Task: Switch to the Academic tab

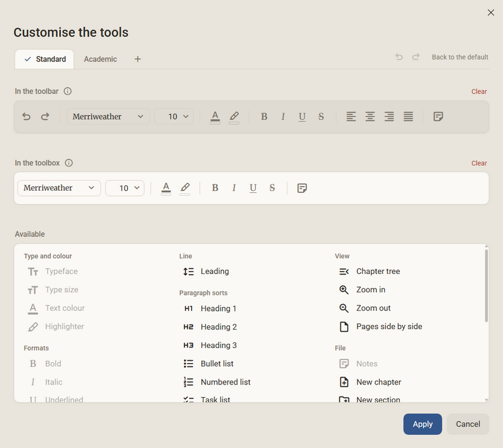Action: 101,59
